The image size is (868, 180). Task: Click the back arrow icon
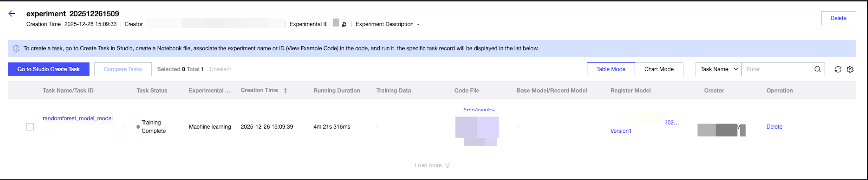point(12,14)
